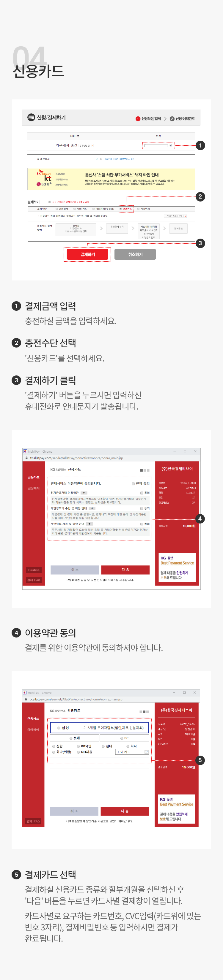The width and height of the screenshot is (223, 980).
Task: Click the KG 올앳 logo in terms window
Action: click(167, 558)
